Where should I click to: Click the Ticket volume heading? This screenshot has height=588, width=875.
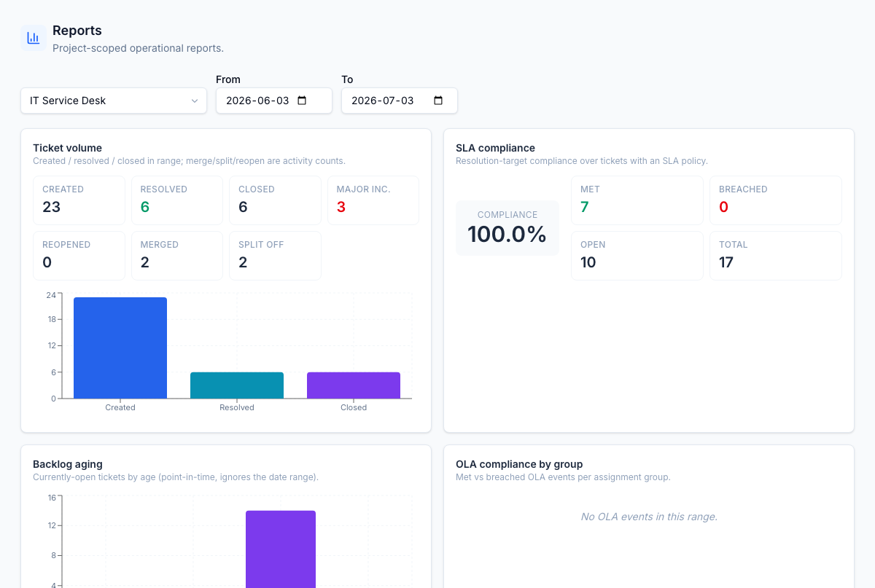point(68,148)
